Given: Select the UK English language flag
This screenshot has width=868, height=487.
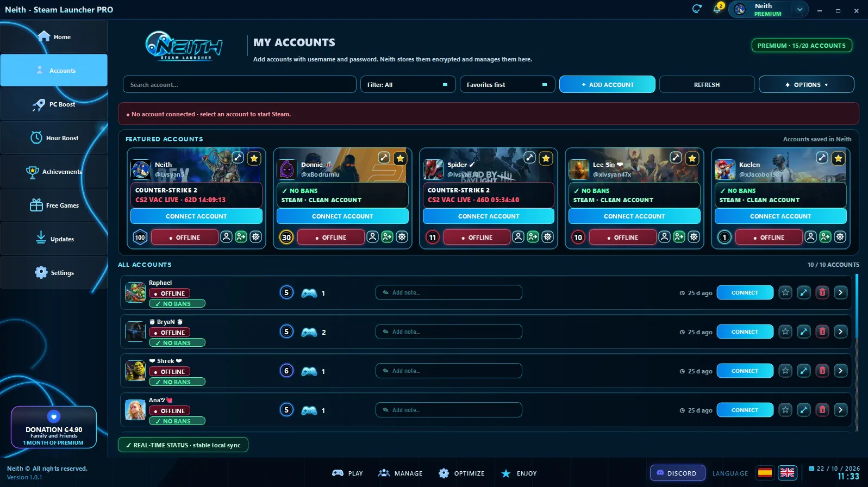Looking at the screenshot, I should click(787, 473).
